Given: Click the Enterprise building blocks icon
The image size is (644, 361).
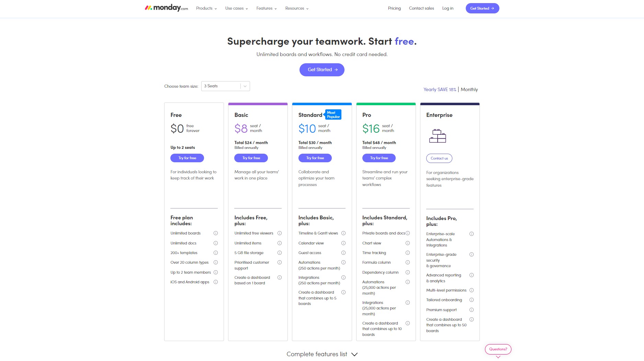Looking at the screenshot, I should 437,136.
